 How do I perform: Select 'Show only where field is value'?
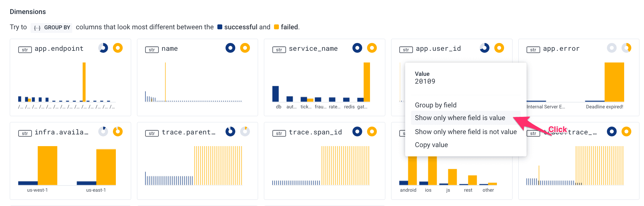pos(460,118)
